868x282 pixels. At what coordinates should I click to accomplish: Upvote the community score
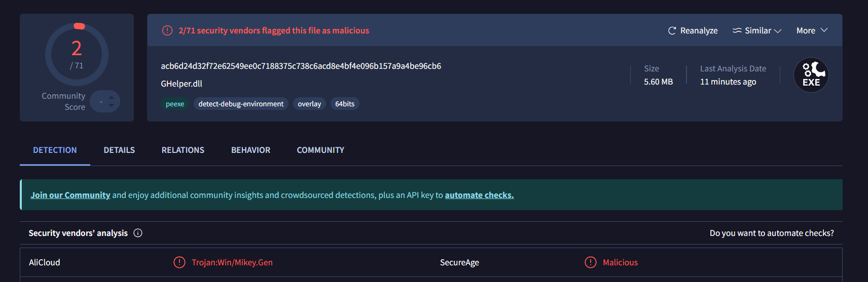112,97
